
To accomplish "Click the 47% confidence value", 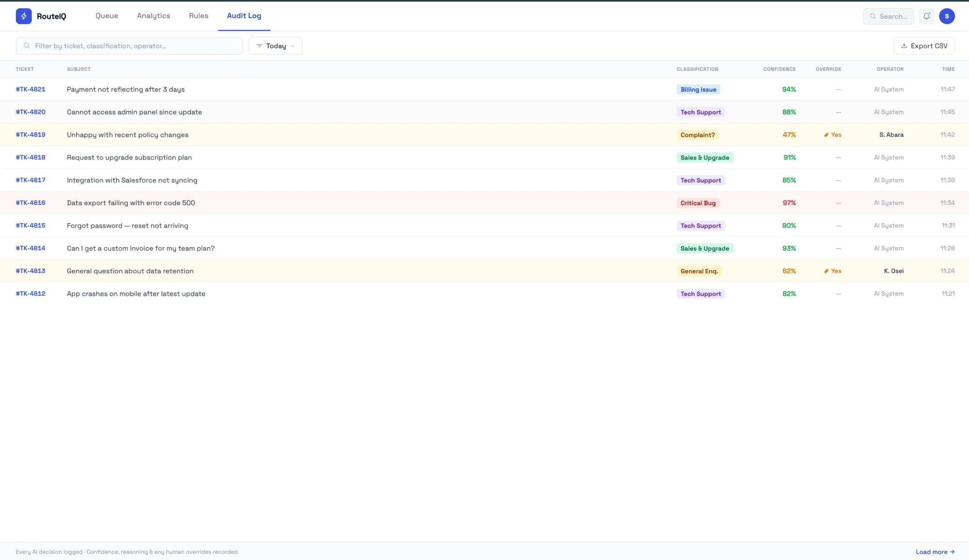I will [789, 135].
